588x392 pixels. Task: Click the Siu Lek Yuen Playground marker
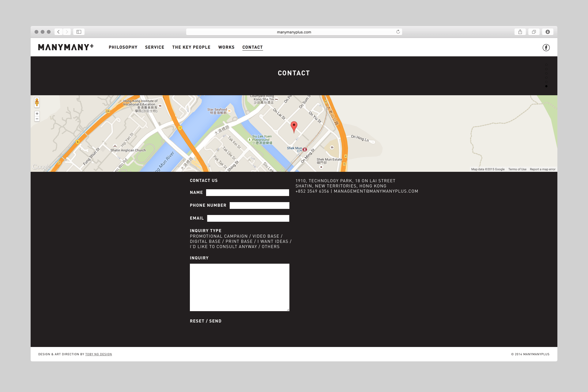pyautogui.click(x=249, y=140)
